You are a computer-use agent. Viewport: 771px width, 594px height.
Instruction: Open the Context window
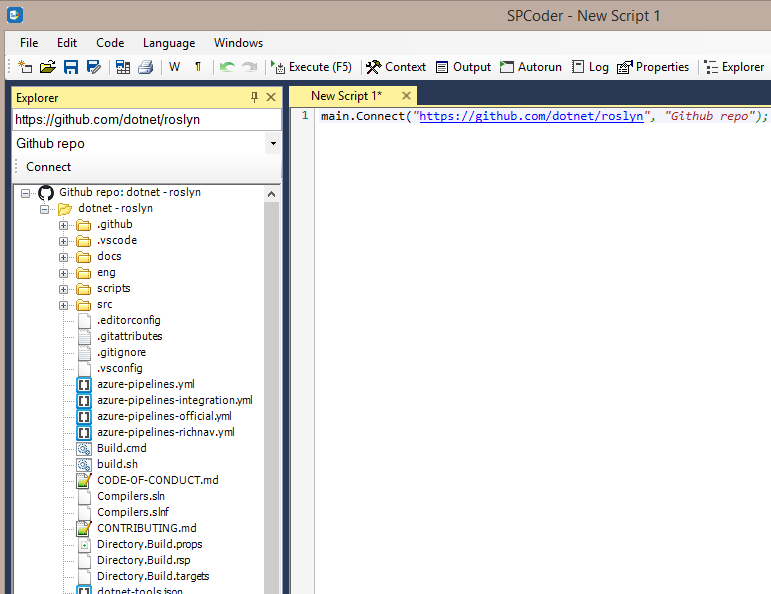(396, 67)
